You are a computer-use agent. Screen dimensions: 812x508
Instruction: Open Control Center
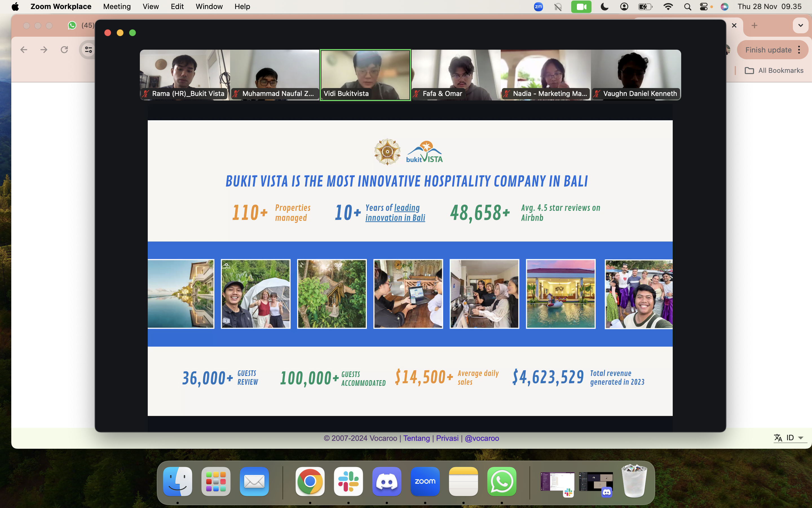[x=704, y=7]
